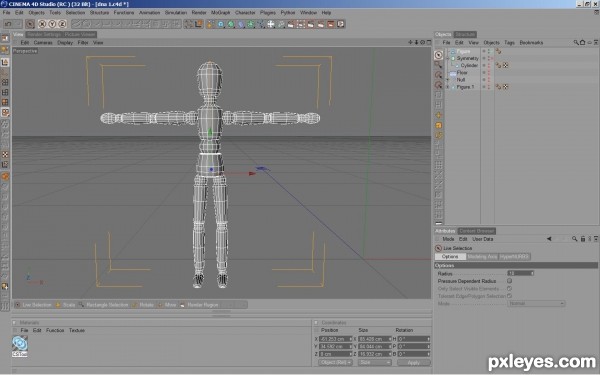600x375 pixels.
Task: Click the checkered texture tag on Figure.1
Action: coord(505,87)
